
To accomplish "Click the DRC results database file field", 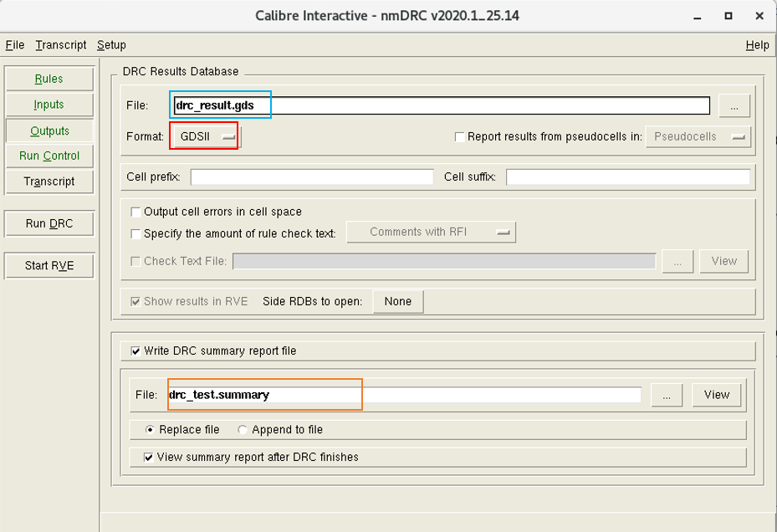I will point(442,105).
